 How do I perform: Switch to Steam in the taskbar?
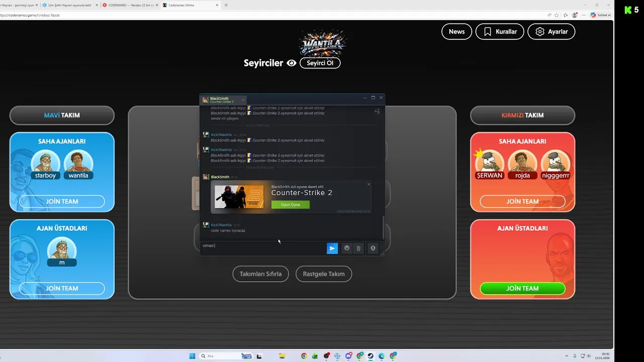tap(370, 356)
